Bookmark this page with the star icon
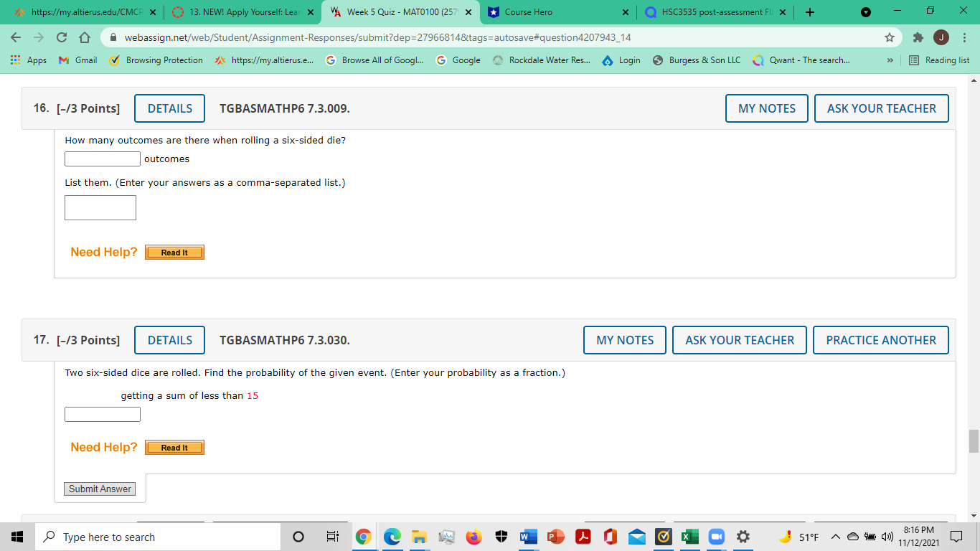This screenshot has height=551, width=980. click(x=890, y=37)
